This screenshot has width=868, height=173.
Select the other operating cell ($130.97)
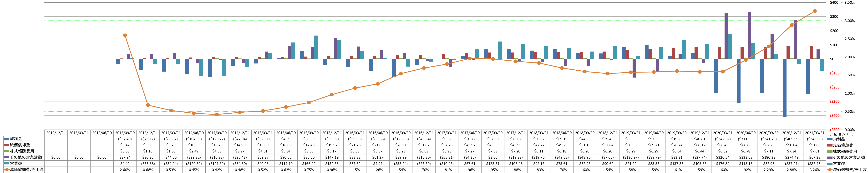pyautogui.click(x=631, y=157)
